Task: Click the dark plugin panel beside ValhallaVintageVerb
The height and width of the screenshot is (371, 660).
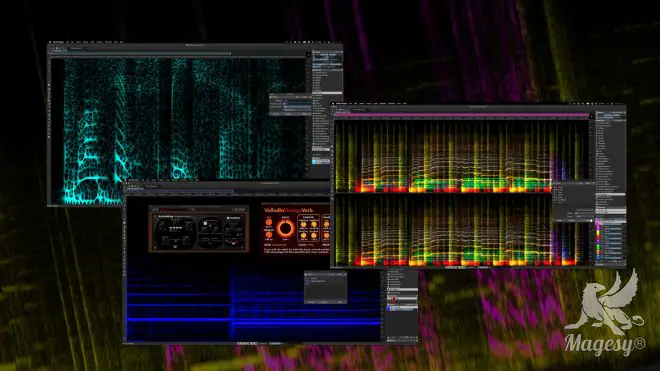Action: pos(199,229)
